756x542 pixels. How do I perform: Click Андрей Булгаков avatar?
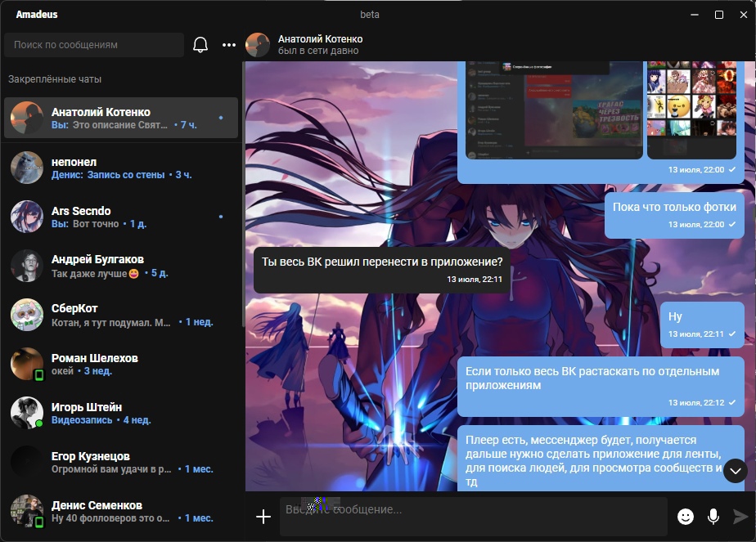coord(27,266)
